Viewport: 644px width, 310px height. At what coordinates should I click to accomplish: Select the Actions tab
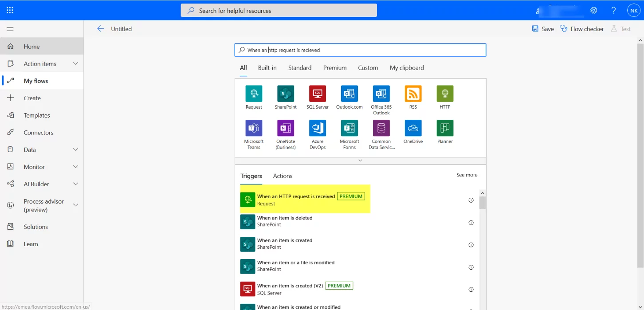pyautogui.click(x=283, y=176)
